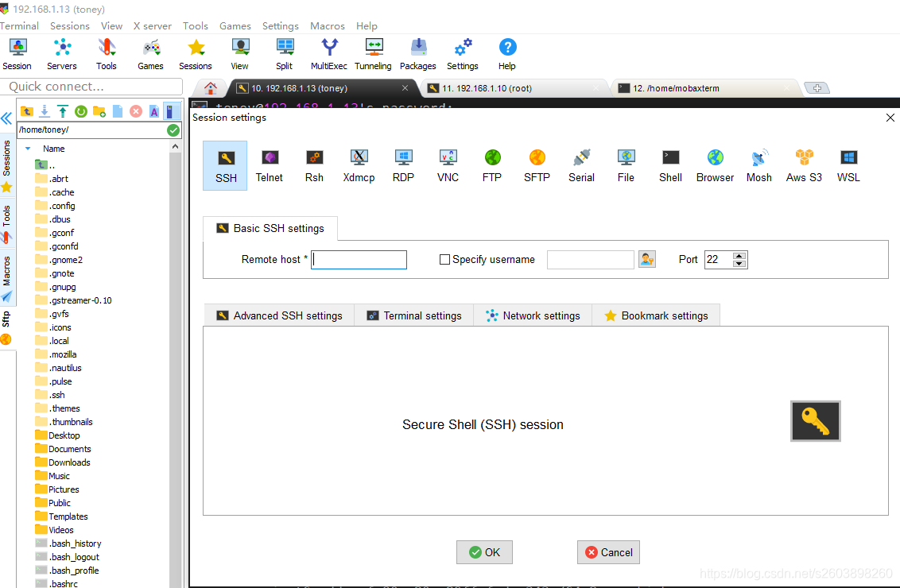Open the Macros menu
Image resolution: width=900 pixels, height=588 pixels.
point(328,25)
